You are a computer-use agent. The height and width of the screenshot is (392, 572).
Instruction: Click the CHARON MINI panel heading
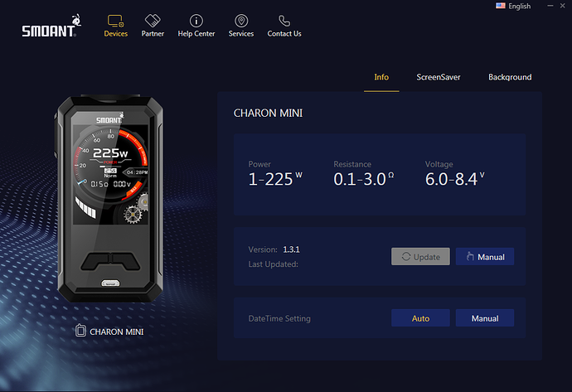click(268, 113)
